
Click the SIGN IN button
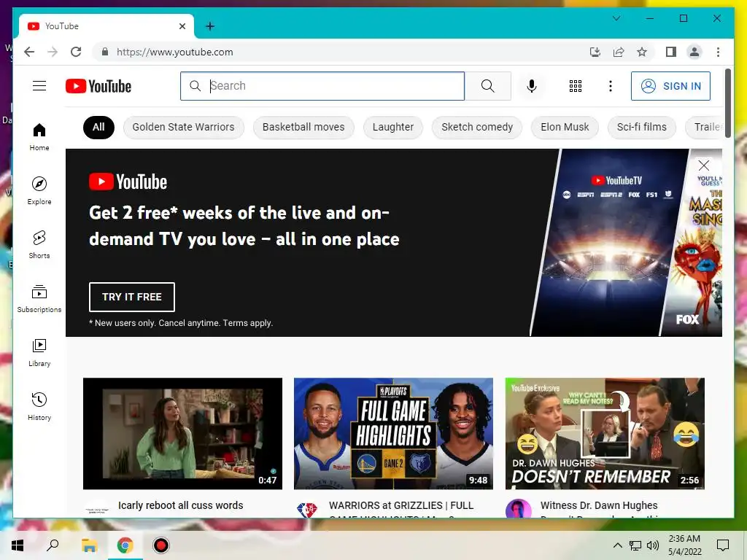click(x=670, y=86)
